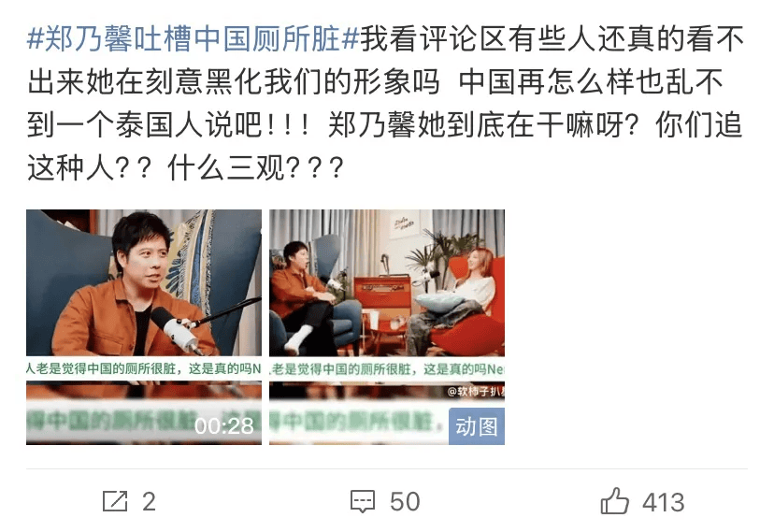Tap the blurred caption below the first video
The height and width of the screenshot is (532, 774).
tap(144, 421)
